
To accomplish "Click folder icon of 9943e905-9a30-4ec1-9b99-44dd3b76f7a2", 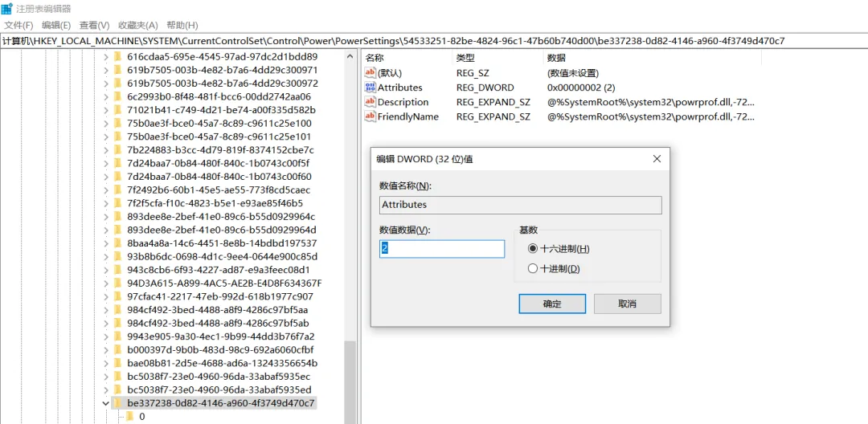I will pyautogui.click(x=117, y=336).
